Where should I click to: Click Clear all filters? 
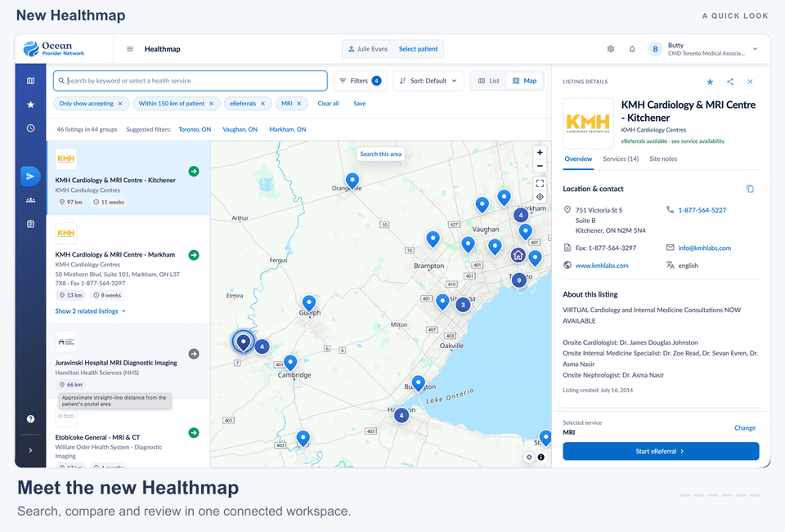pyautogui.click(x=328, y=104)
